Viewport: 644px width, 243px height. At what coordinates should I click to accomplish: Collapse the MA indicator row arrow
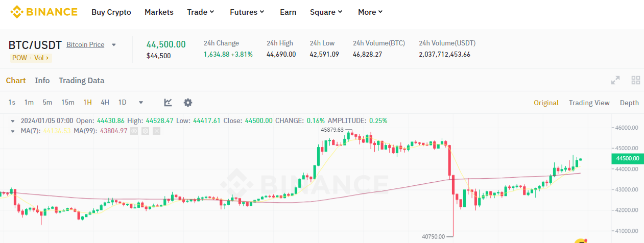point(13,131)
